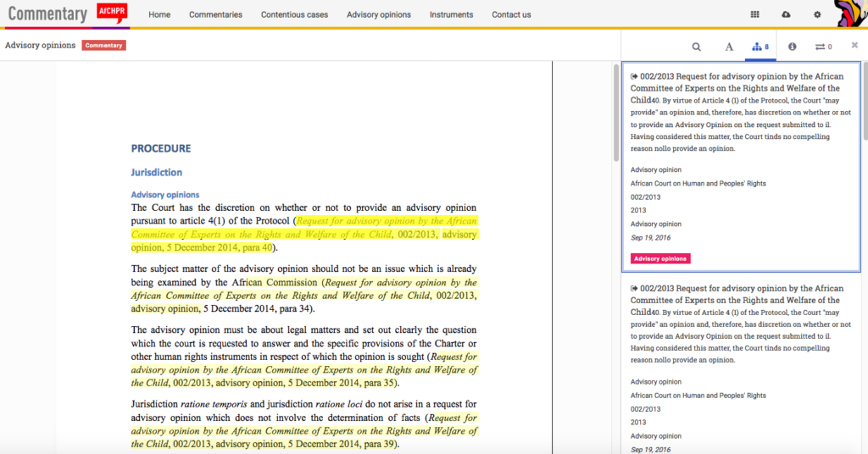Select the references tree icon tab

[x=760, y=47]
